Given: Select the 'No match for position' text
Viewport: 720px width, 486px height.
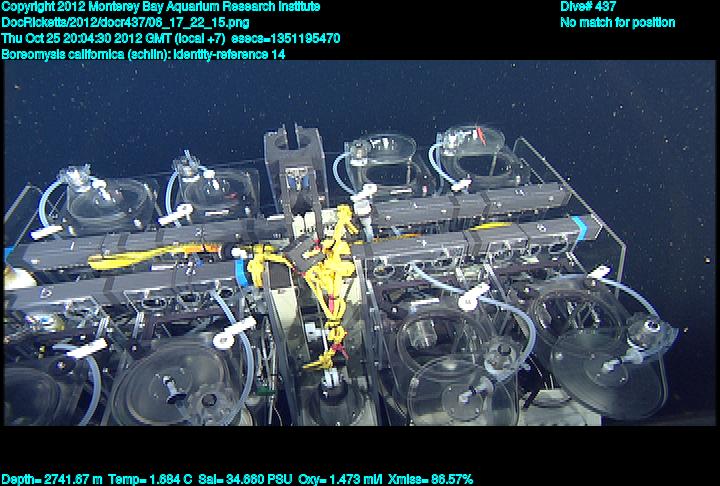Looking at the screenshot, I should pos(618,23).
